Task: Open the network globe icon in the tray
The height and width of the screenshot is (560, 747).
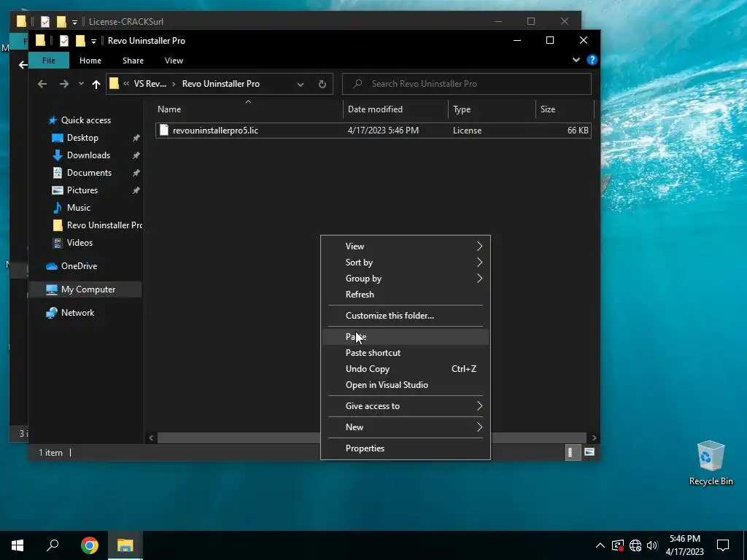Action: [635, 545]
